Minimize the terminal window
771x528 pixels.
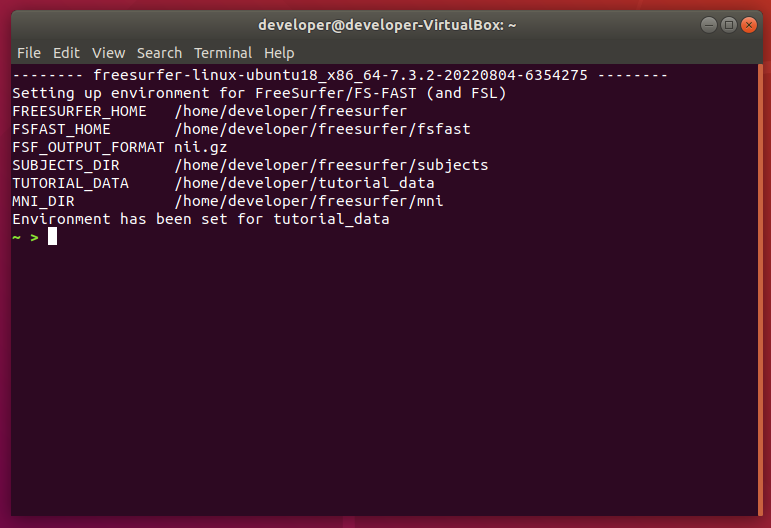[x=709, y=24]
